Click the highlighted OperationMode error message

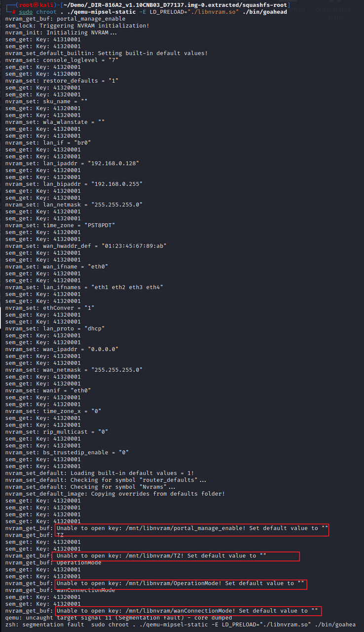179,584
